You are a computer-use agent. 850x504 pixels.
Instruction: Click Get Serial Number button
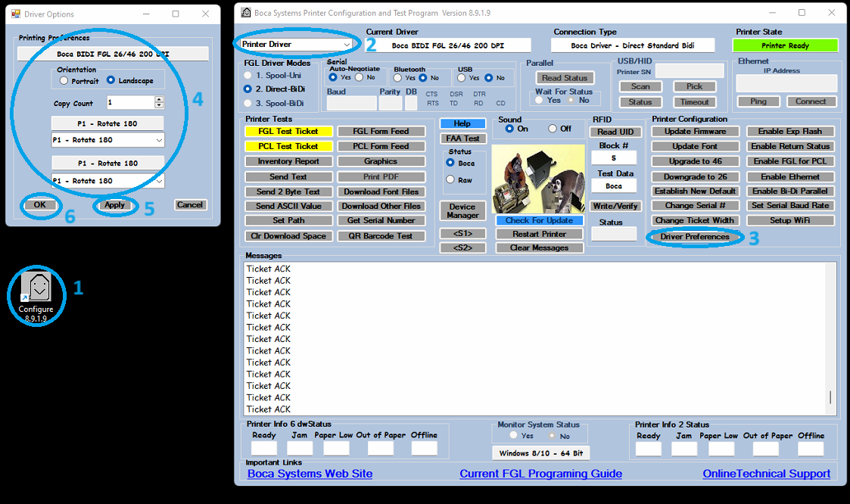[x=381, y=220]
